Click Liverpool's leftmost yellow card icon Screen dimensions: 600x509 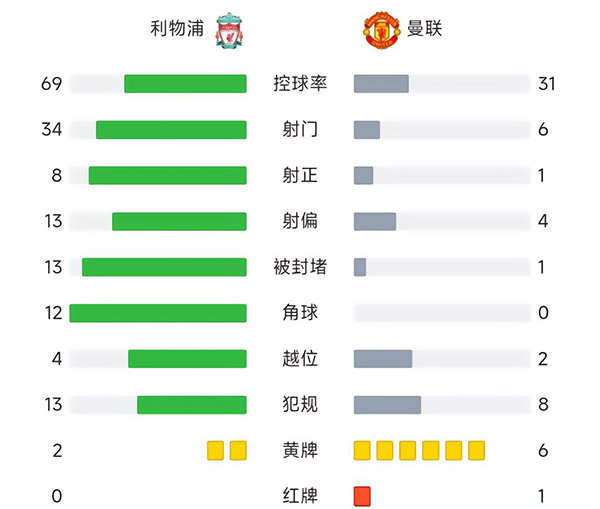click(x=216, y=450)
